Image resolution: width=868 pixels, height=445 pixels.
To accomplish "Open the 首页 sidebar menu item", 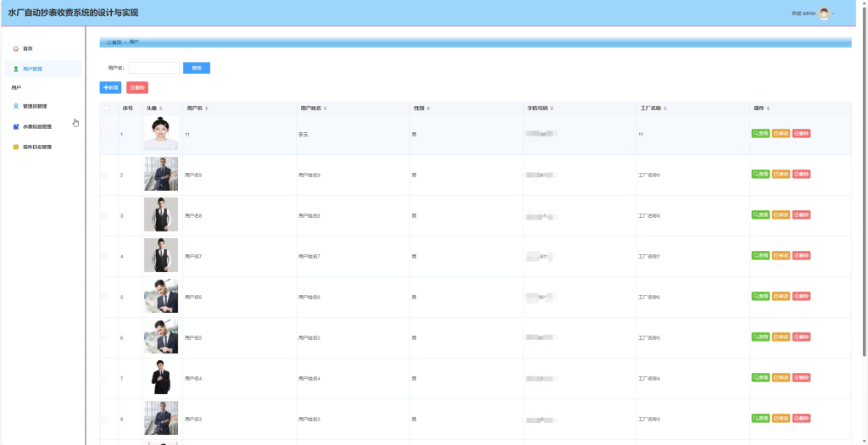I will [43, 48].
